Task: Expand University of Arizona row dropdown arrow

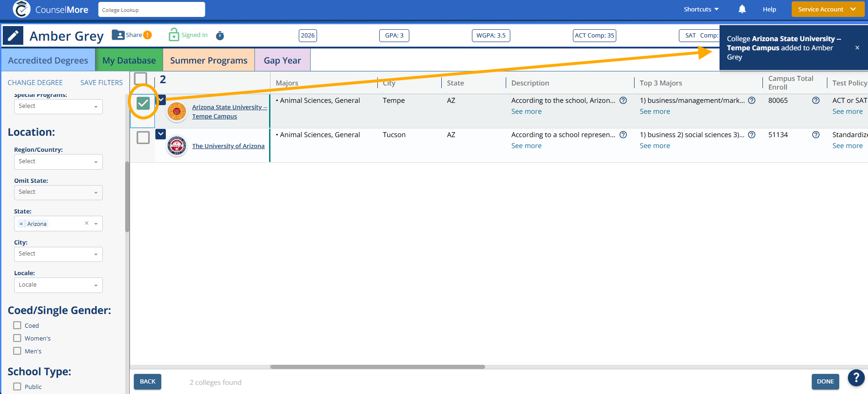Action: (161, 134)
